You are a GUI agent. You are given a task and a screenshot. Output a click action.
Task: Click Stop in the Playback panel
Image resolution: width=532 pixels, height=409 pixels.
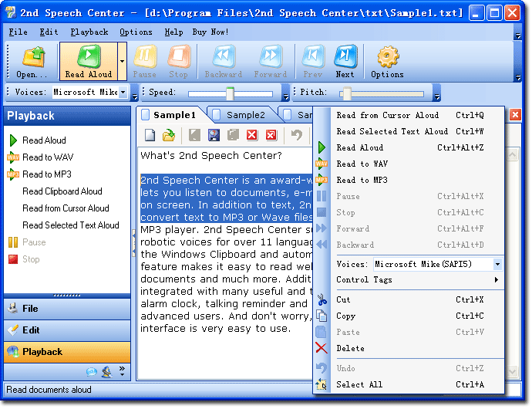click(x=31, y=259)
